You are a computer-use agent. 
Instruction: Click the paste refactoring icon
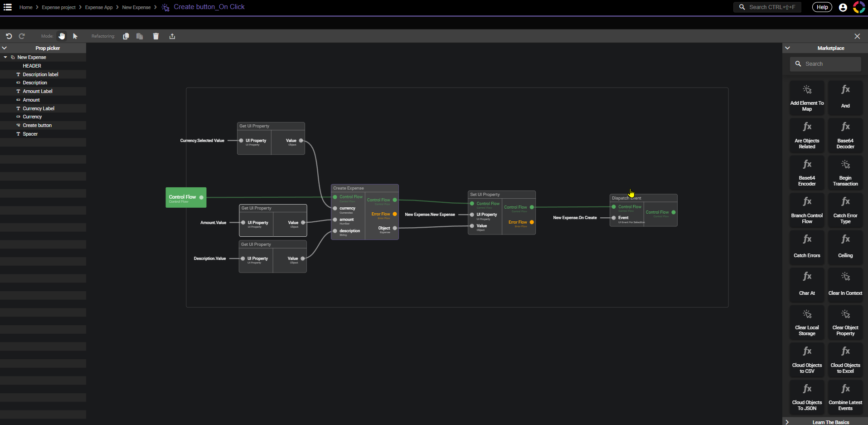pyautogui.click(x=140, y=36)
